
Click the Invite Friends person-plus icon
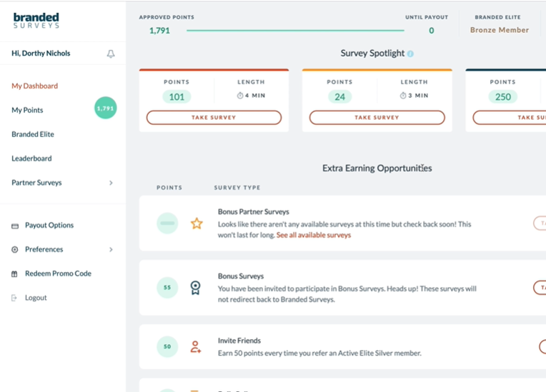pos(196,347)
